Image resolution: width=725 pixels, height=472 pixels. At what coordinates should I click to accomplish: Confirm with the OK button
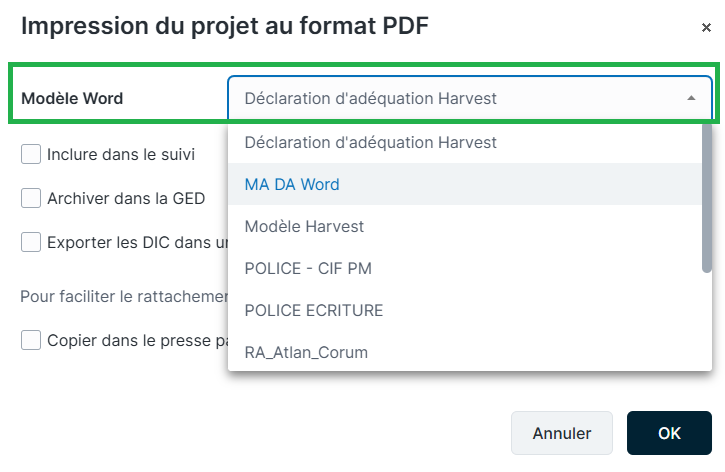click(669, 433)
